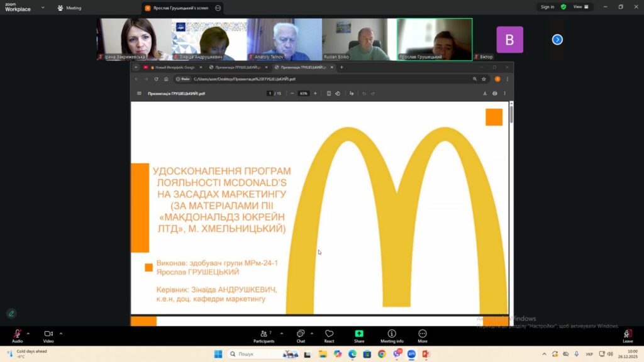Image resolution: width=644 pixels, height=362 pixels.
Task: Open Meeting info
Action: 392,336
